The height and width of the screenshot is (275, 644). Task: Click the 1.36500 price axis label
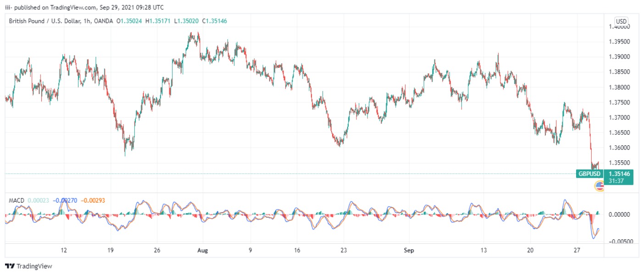(619, 132)
